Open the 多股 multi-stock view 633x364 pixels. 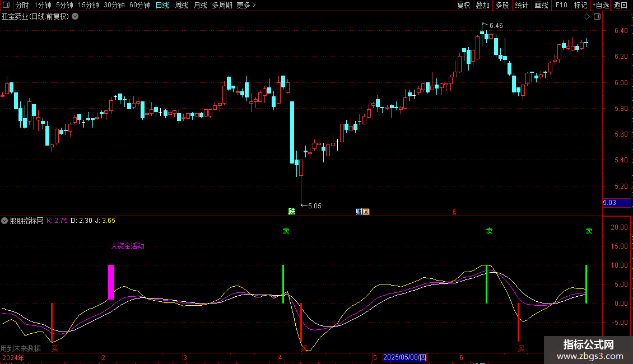click(x=502, y=5)
